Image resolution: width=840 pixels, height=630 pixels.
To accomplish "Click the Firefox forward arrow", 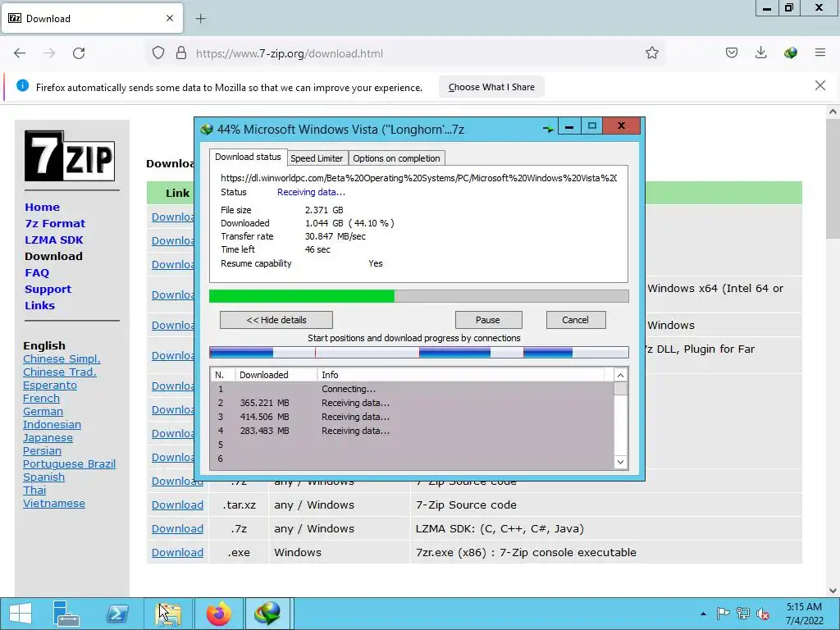I will pyautogui.click(x=49, y=53).
